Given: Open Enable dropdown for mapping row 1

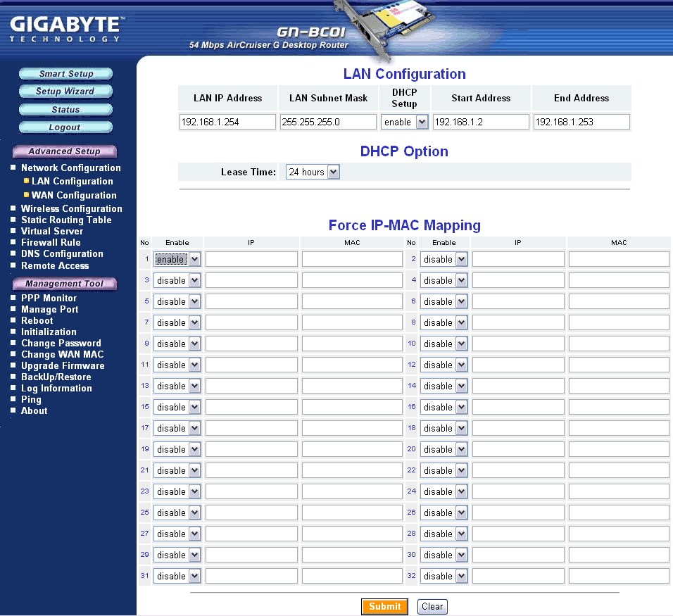Looking at the screenshot, I should point(177,259).
